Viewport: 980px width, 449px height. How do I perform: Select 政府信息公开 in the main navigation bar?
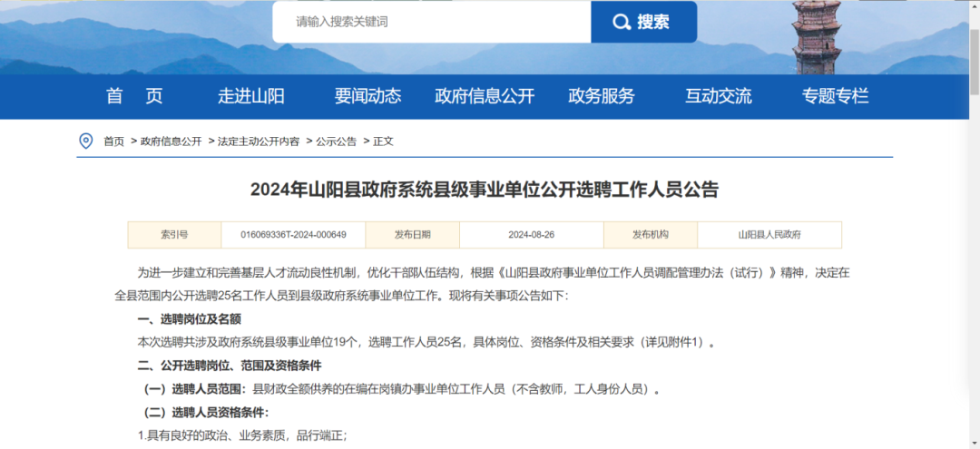pos(485,96)
